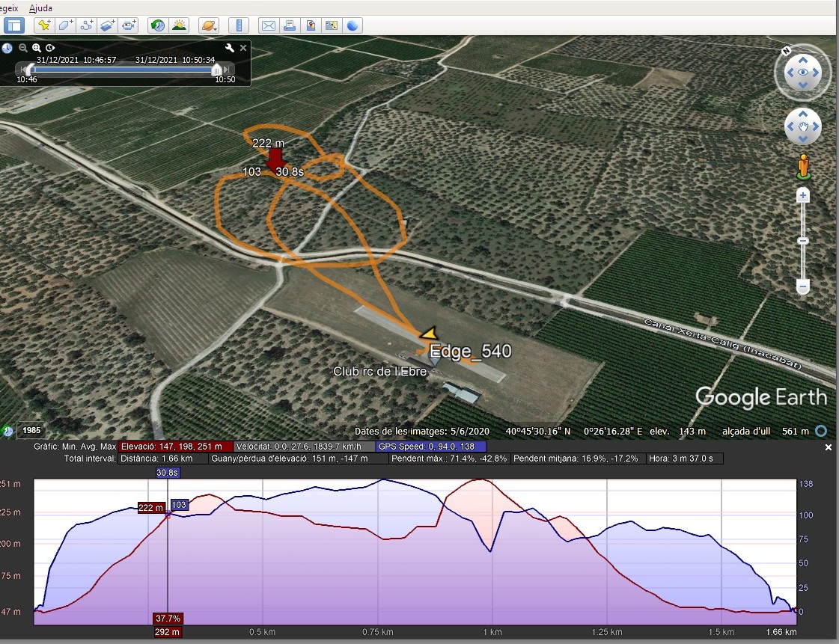The width and height of the screenshot is (839, 644).
Task: Record a tour with camera icon
Action: tap(129, 25)
